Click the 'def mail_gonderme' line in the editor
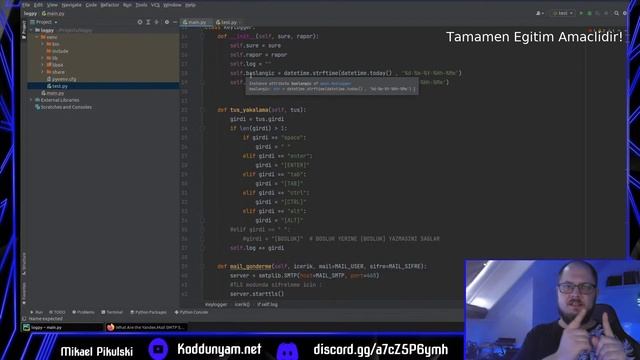This screenshot has height=360, width=640. [321, 266]
